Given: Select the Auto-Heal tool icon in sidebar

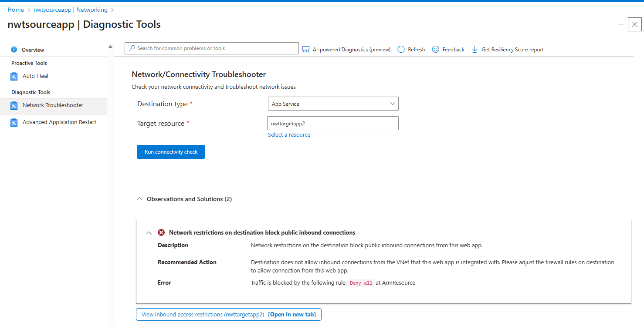Looking at the screenshot, I should tap(14, 76).
